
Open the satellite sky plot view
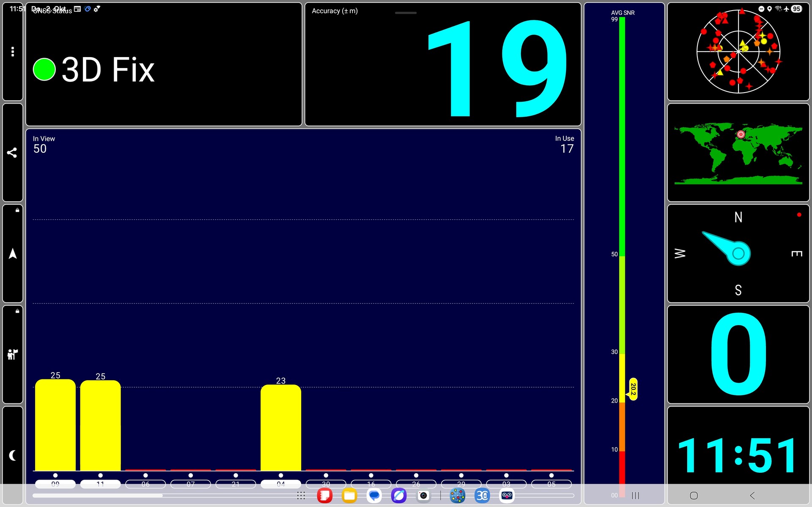pyautogui.click(x=738, y=52)
